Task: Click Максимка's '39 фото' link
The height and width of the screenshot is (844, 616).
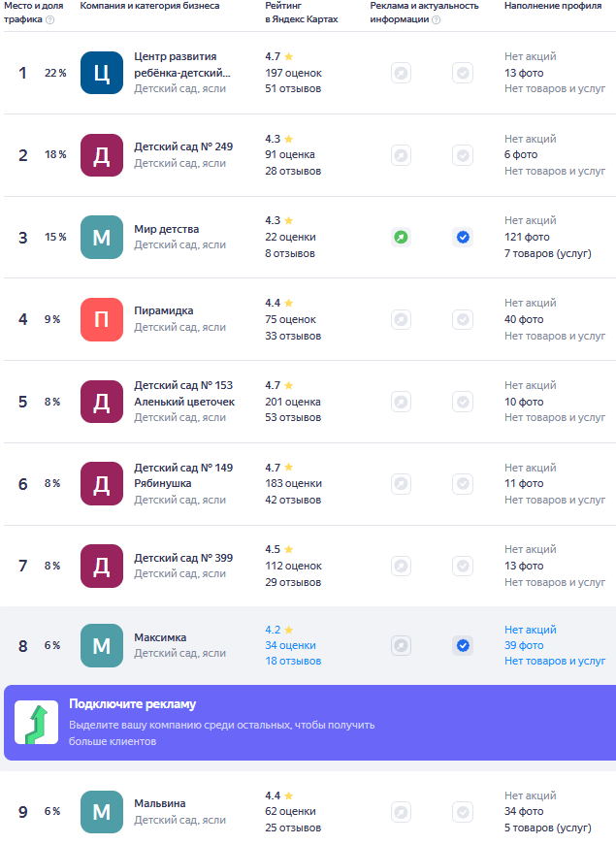Action: pyautogui.click(x=524, y=645)
